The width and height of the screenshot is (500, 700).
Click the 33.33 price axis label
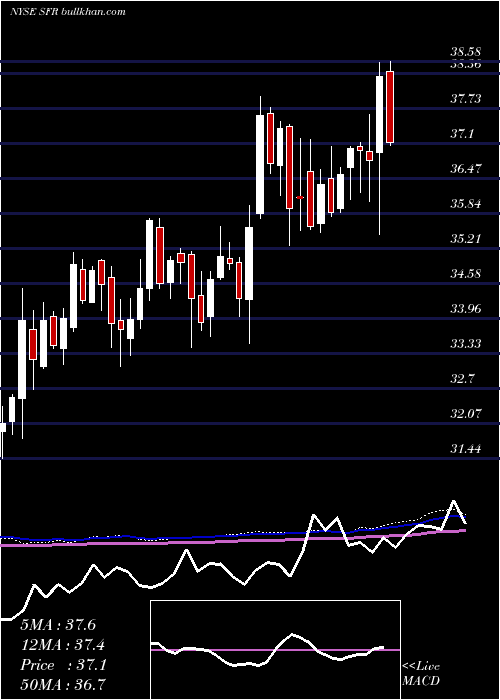pos(466,343)
